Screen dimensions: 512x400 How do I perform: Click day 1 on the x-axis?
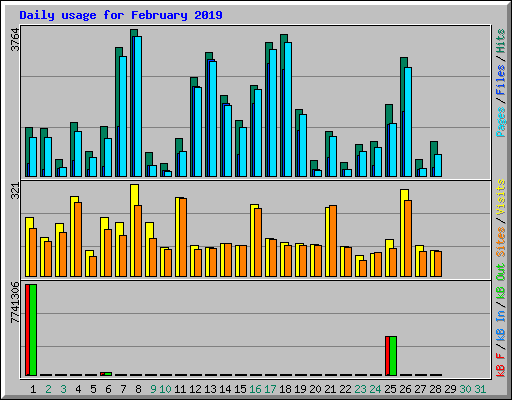pyautogui.click(x=33, y=389)
